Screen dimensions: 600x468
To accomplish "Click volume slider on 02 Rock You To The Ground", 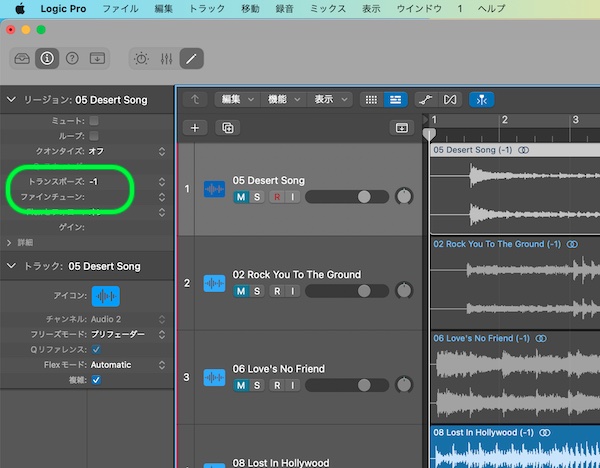I will pos(347,291).
